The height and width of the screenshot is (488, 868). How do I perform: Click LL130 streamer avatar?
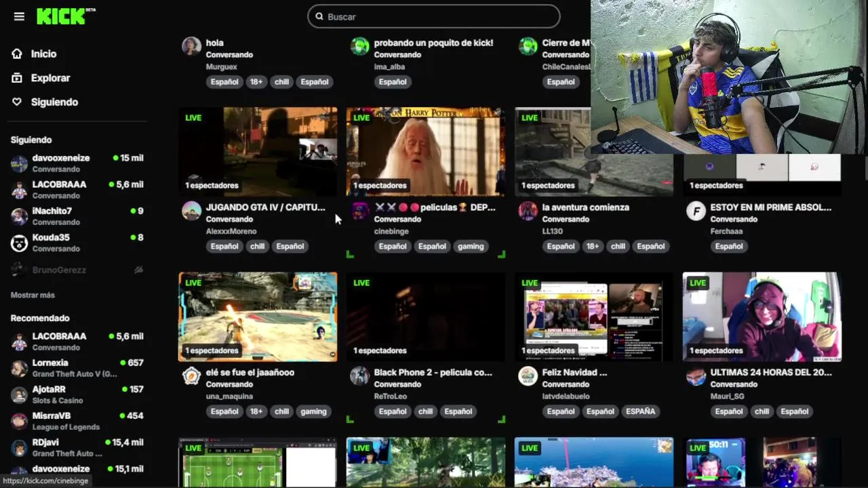pyautogui.click(x=528, y=211)
